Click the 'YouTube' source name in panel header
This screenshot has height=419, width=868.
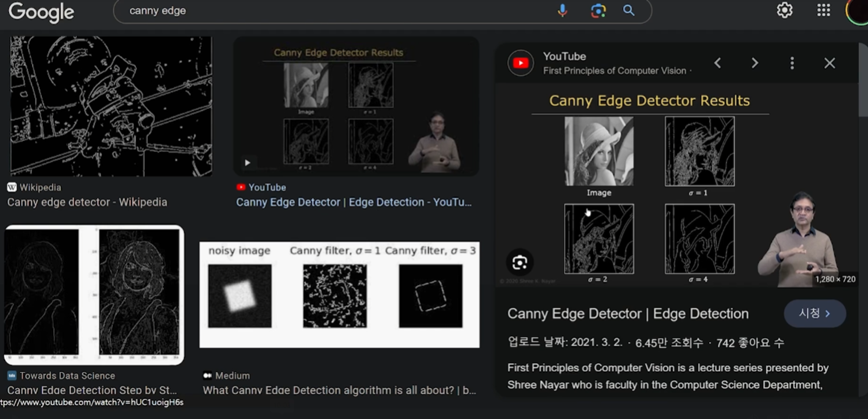564,56
